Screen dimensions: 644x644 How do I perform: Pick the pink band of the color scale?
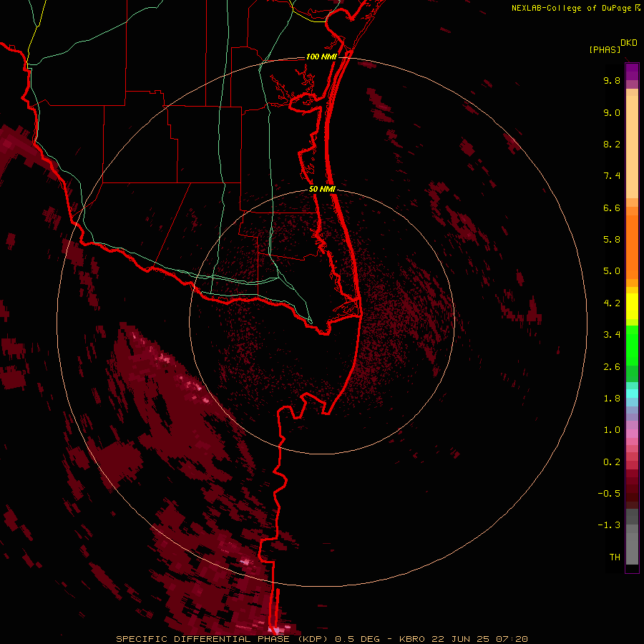click(x=632, y=434)
